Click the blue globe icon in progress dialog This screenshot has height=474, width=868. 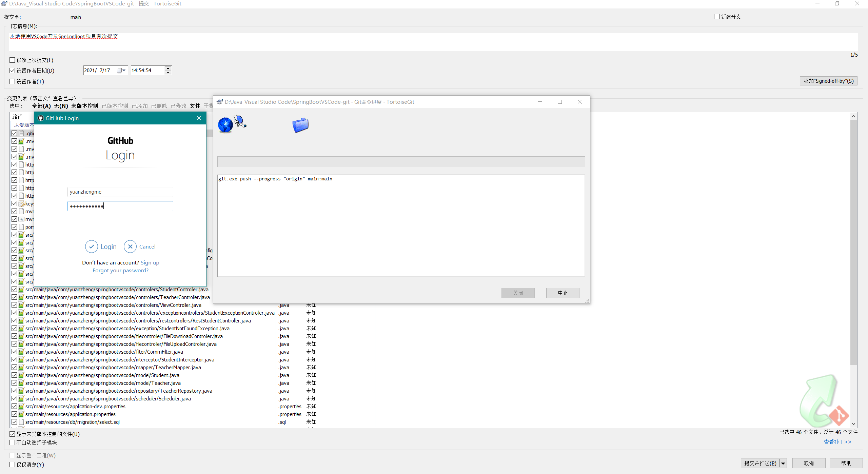point(225,125)
